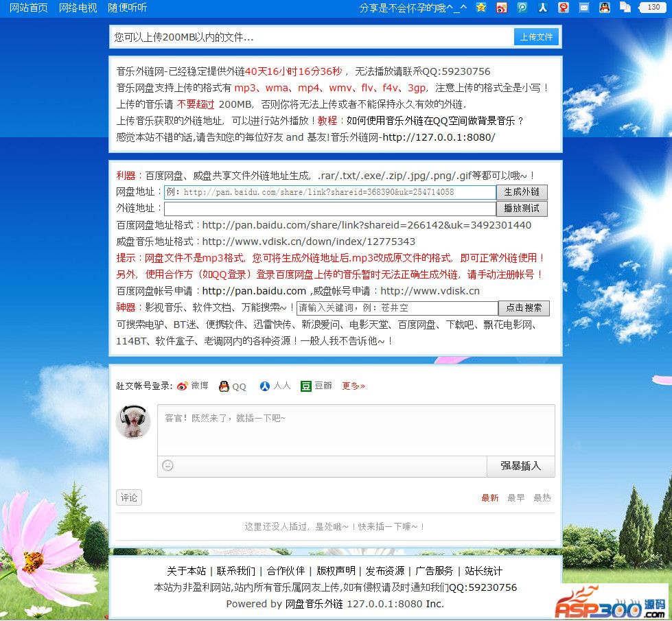Share to Tencent Weibo icon

click(x=522, y=8)
